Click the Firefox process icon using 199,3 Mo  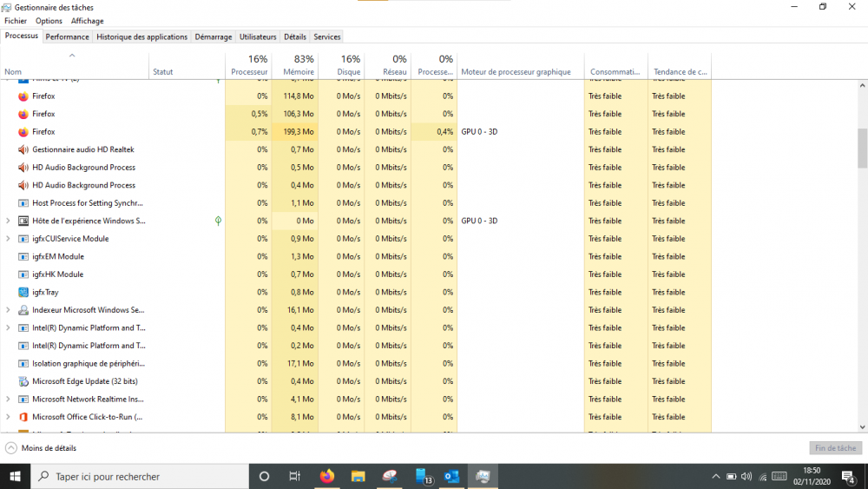pos(23,132)
